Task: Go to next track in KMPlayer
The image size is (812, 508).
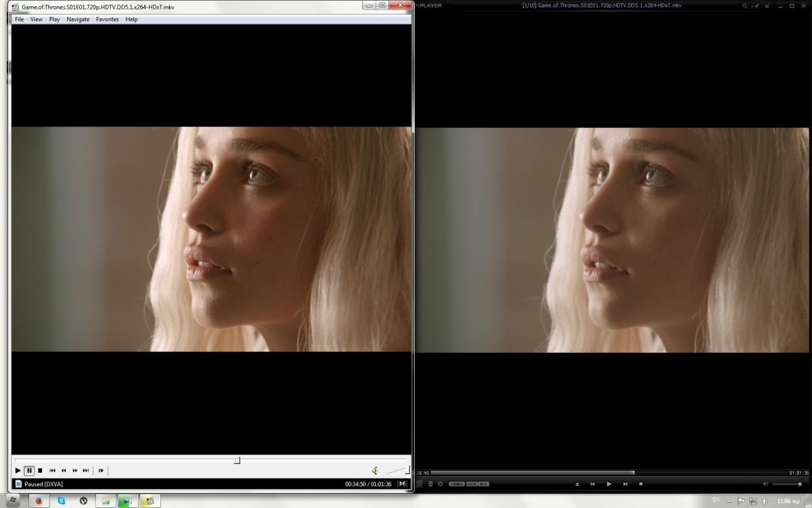Action: pyautogui.click(x=625, y=484)
